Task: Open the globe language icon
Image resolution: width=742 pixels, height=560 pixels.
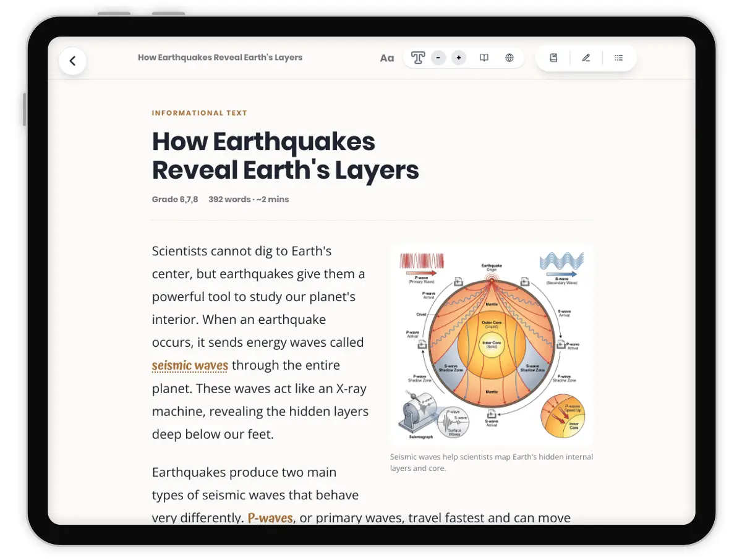Action: (510, 58)
